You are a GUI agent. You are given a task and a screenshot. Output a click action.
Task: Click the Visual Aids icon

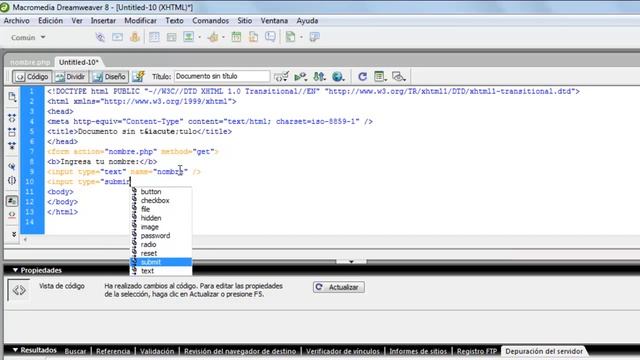tap(398, 76)
